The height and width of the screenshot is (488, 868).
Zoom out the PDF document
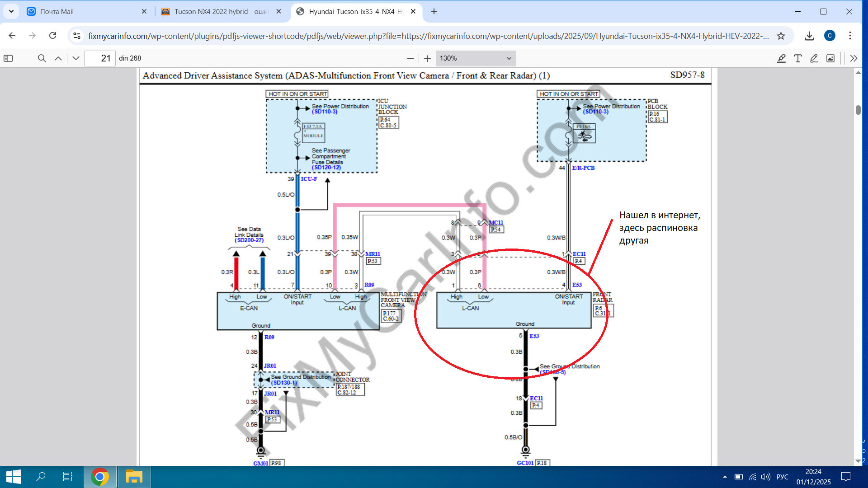click(410, 58)
